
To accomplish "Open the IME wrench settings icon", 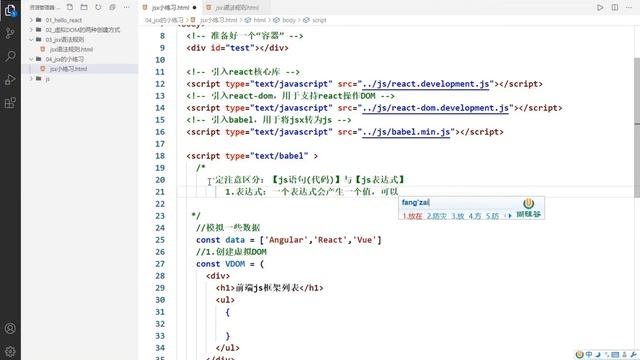I will 633,355.
